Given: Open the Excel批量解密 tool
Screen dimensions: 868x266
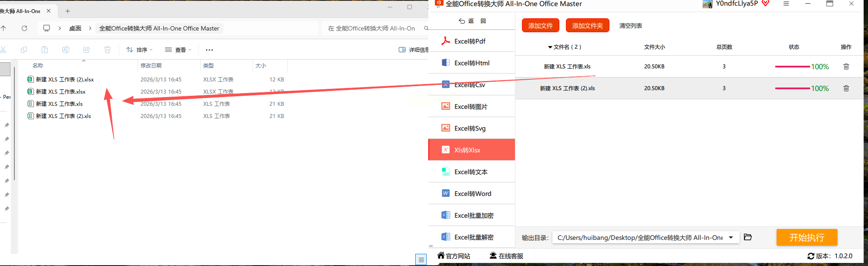Looking at the screenshot, I should 472,237.
